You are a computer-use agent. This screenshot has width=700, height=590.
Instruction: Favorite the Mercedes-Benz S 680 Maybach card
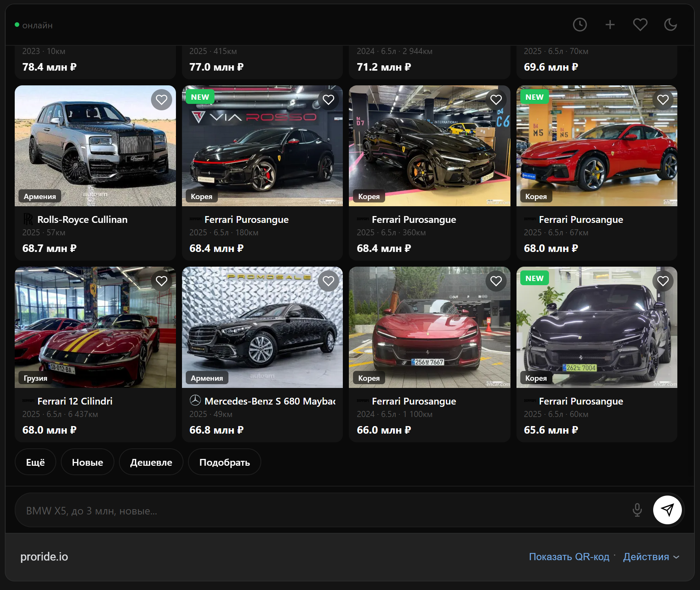click(x=328, y=281)
